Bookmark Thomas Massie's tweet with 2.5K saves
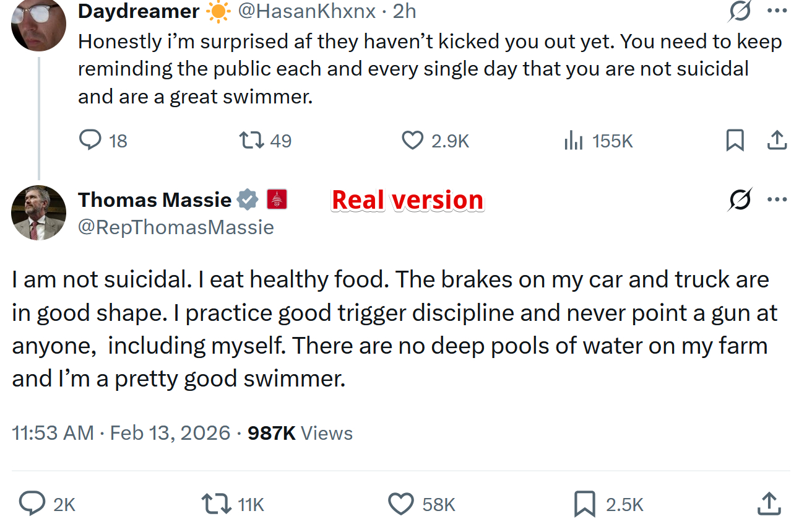Screen dimensions: 812x529 (x=585, y=504)
